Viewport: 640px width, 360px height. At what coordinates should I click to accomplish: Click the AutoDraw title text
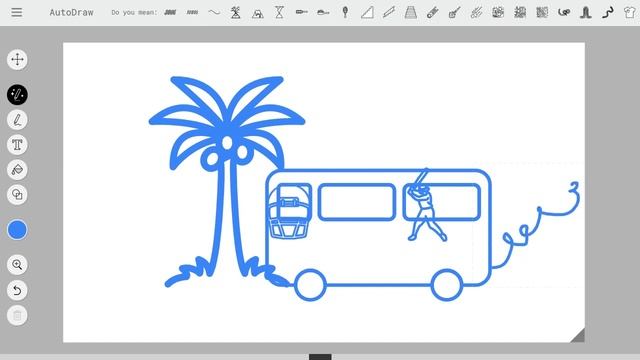[x=71, y=13]
